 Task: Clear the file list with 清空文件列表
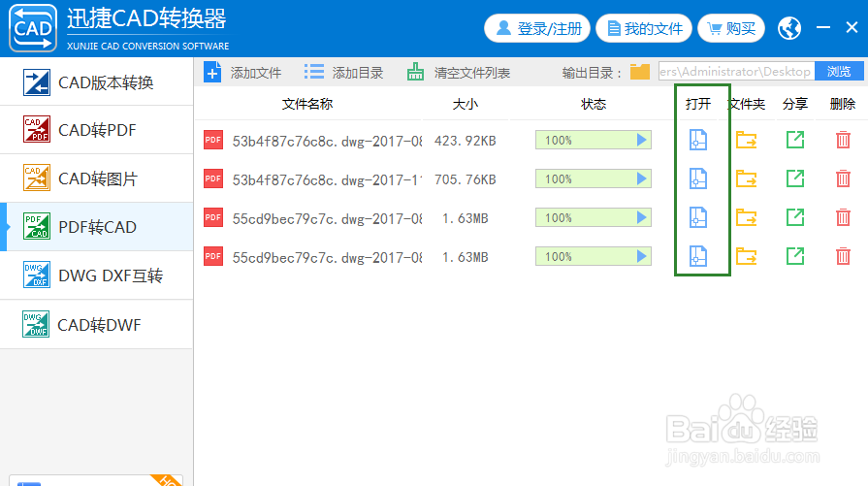459,73
